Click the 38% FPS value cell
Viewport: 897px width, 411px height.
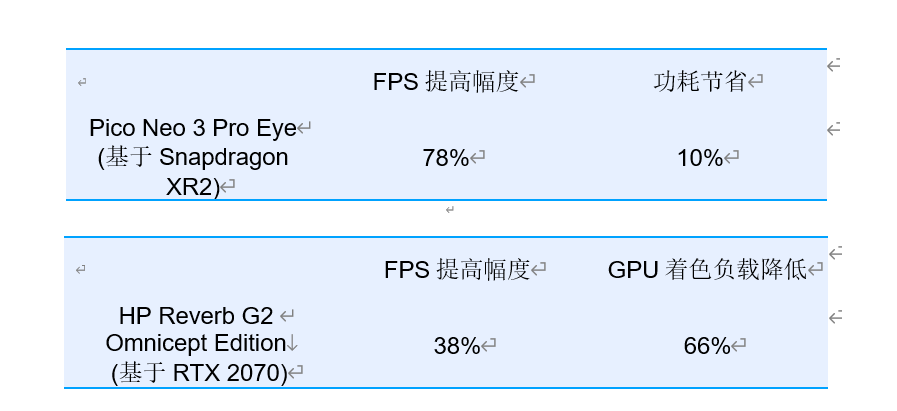(457, 346)
